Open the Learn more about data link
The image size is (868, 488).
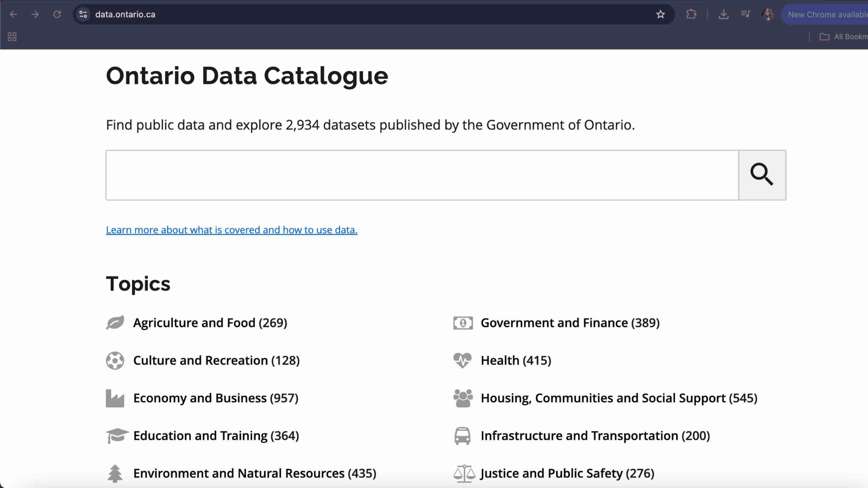tap(231, 230)
